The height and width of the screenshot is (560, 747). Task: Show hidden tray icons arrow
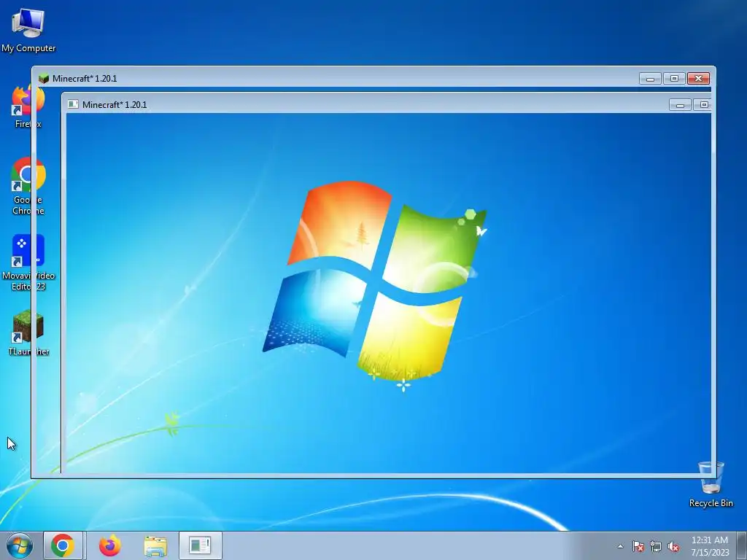coord(620,546)
